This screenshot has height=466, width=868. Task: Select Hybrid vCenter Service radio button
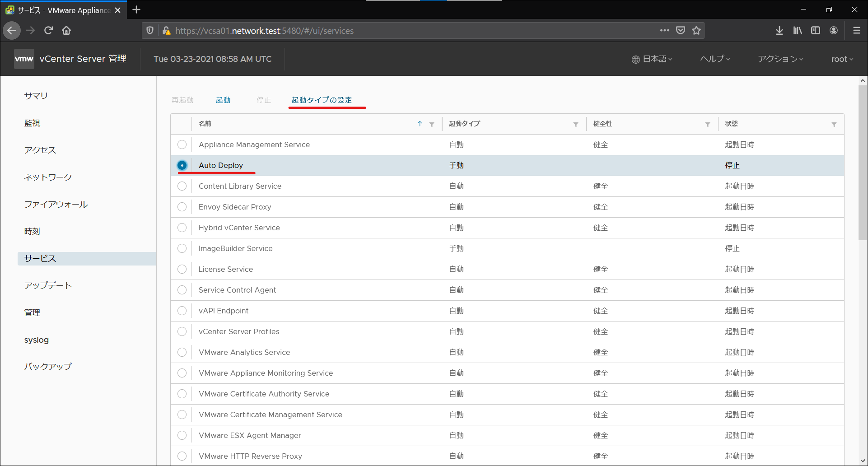[182, 228]
